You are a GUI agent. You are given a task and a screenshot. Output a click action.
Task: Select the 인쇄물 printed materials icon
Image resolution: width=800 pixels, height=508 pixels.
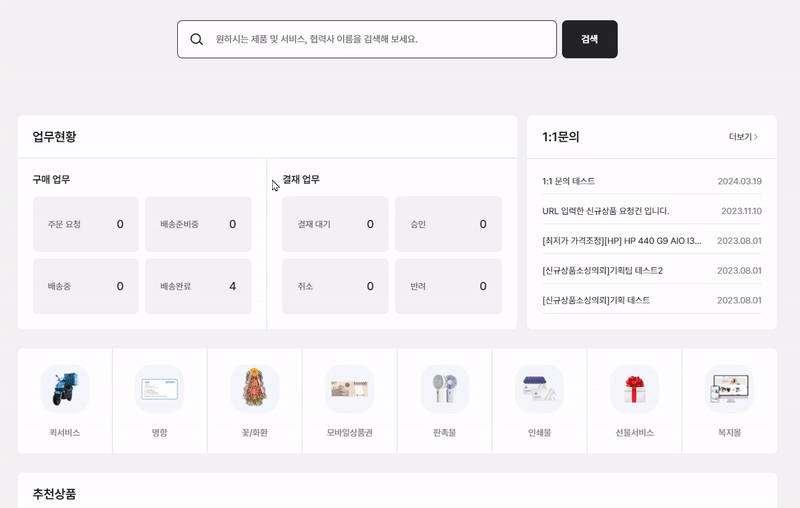540,389
